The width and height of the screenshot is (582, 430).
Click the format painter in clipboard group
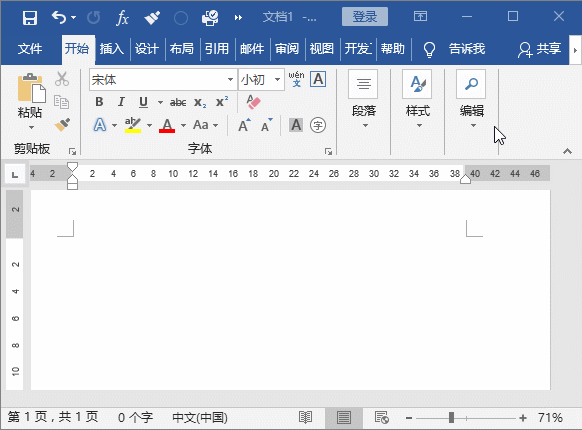(x=62, y=125)
